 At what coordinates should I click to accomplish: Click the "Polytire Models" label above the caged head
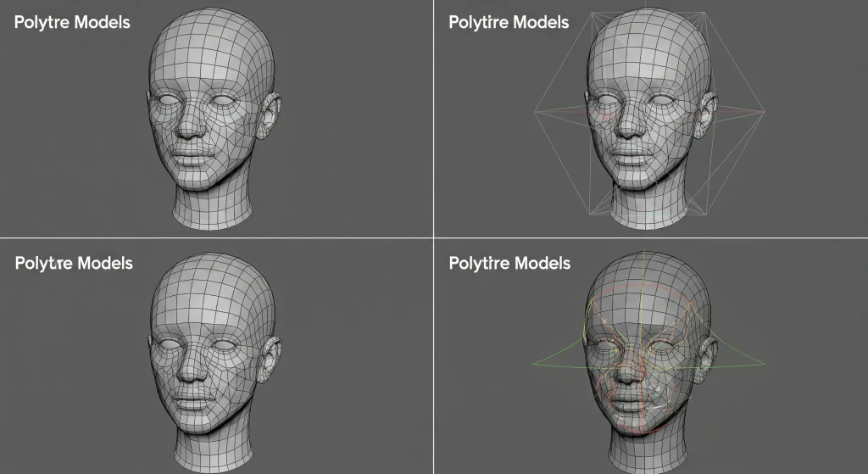coord(509,23)
